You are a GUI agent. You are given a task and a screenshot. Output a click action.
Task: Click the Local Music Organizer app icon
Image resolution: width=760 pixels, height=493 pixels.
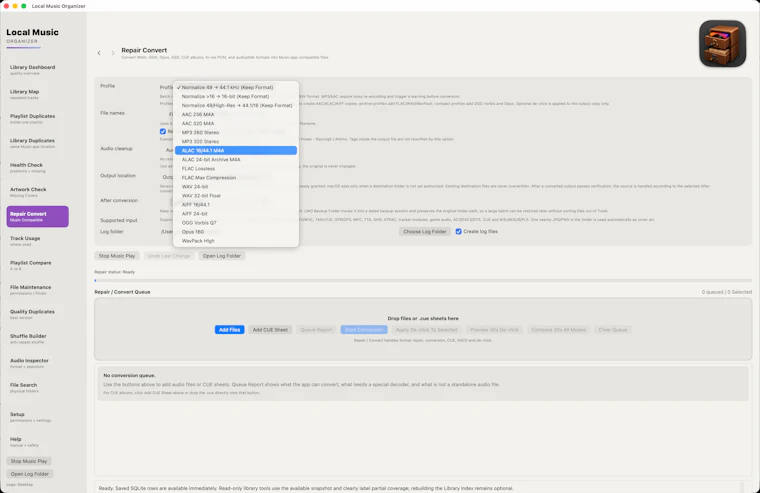point(722,44)
